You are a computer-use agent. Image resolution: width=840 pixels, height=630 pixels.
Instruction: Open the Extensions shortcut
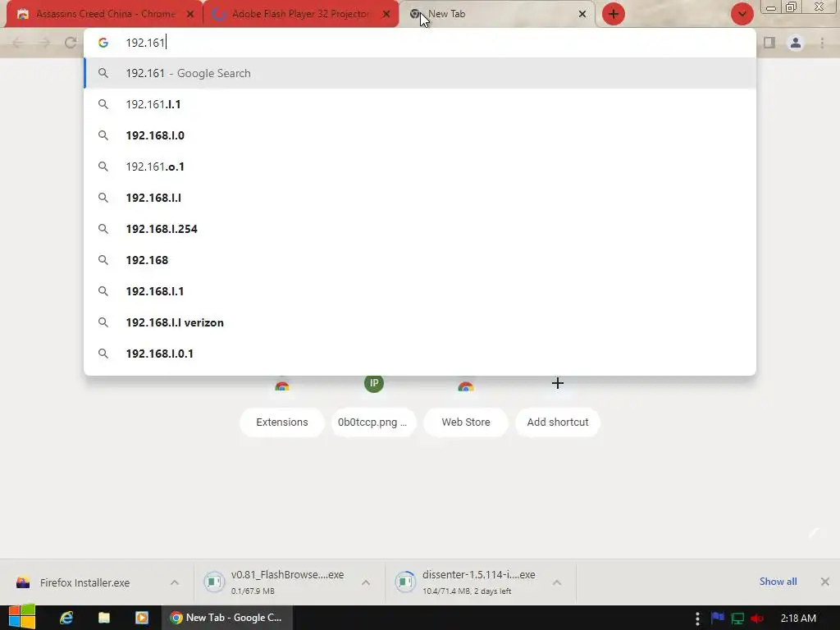pos(282,422)
